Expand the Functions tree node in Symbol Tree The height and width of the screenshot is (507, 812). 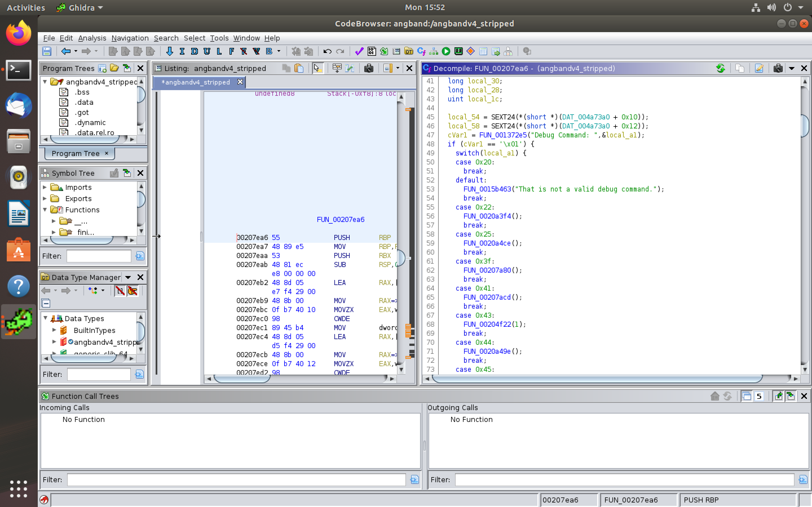point(46,210)
